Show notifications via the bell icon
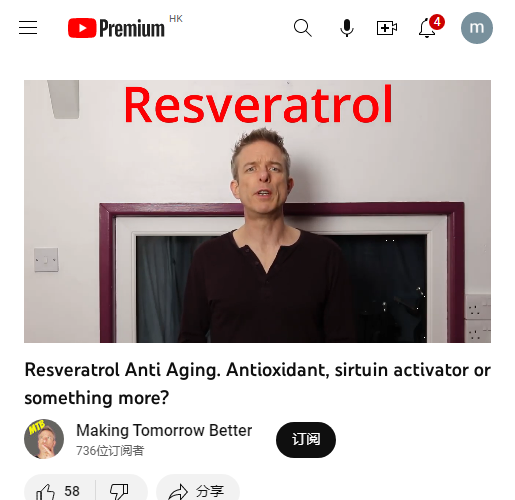The height and width of the screenshot is (500, 515). click(x=427, y=29)
